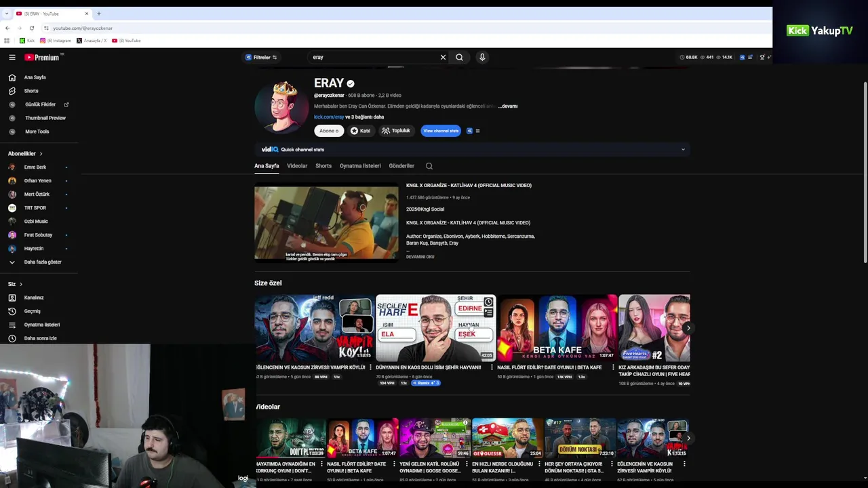Open Ana Sayfa in the sidebar

[35, 77]
